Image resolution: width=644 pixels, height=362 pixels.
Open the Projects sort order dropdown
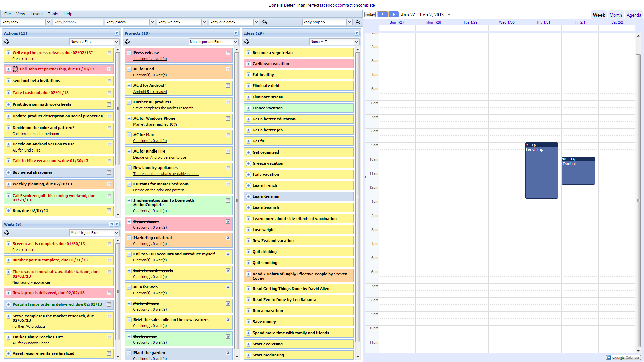(x=236, y=42)
